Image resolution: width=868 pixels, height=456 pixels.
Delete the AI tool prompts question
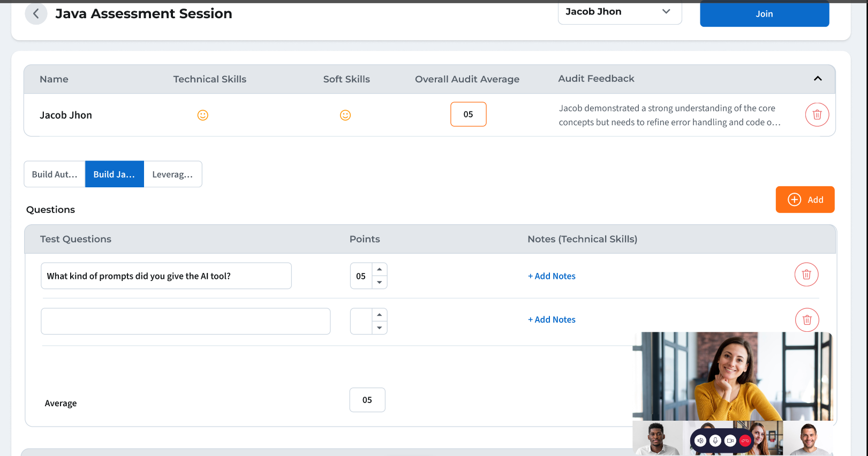(806, 275)
